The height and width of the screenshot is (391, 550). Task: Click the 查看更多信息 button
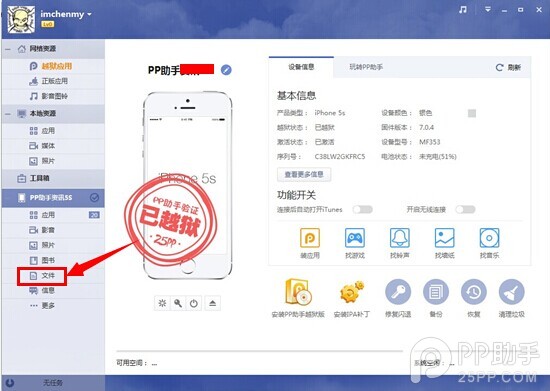coord(304,174)
